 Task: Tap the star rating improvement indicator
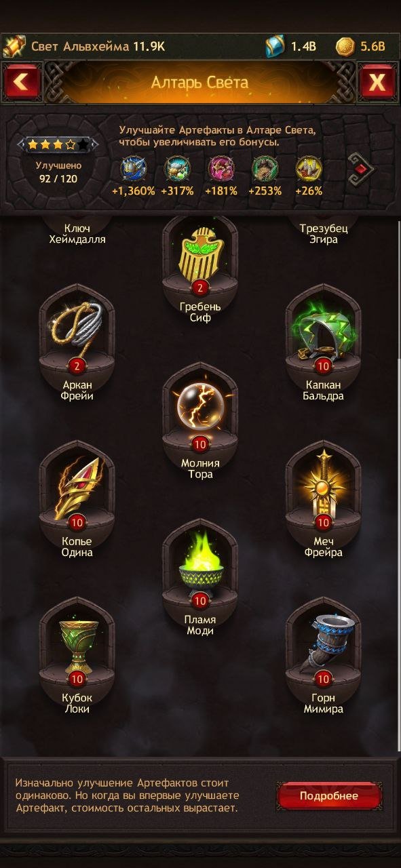tap(58, 144)
